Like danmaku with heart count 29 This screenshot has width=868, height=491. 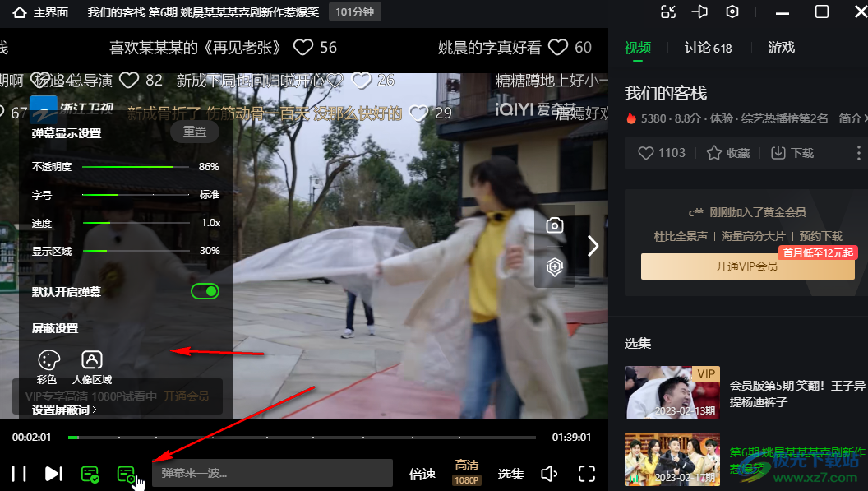pos(418,113)
